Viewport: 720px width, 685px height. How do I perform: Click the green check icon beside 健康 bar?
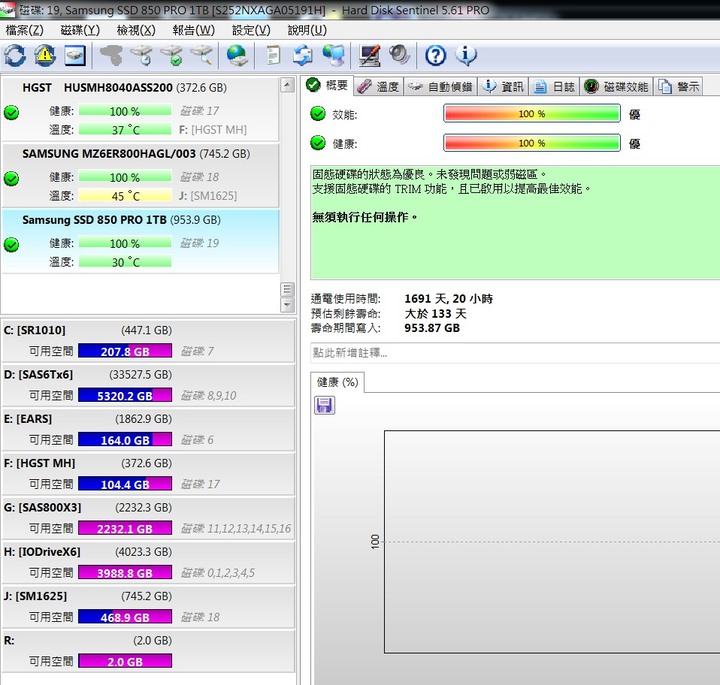pyautogui.click(x=318, y=143)
